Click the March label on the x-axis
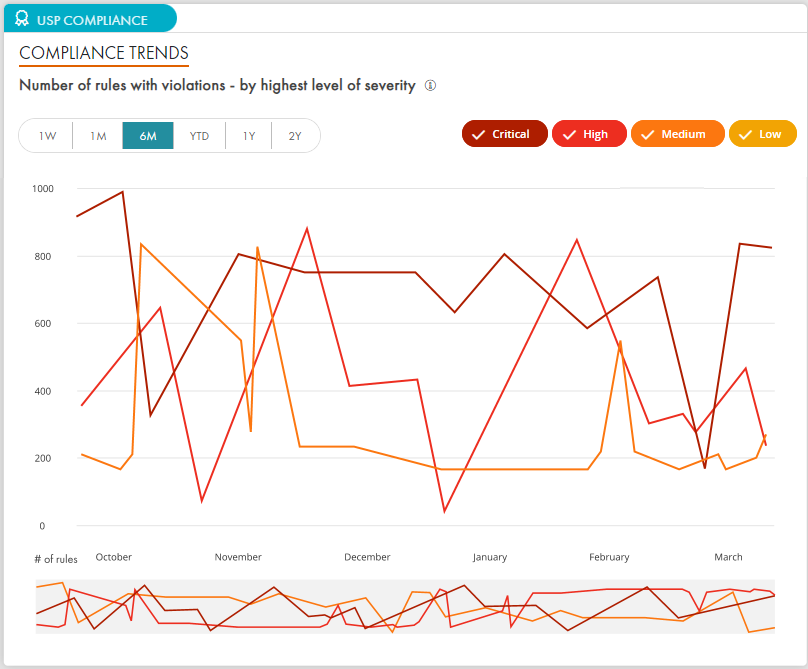Viewport: 808px width, 669px height. [x=728, y=557]
